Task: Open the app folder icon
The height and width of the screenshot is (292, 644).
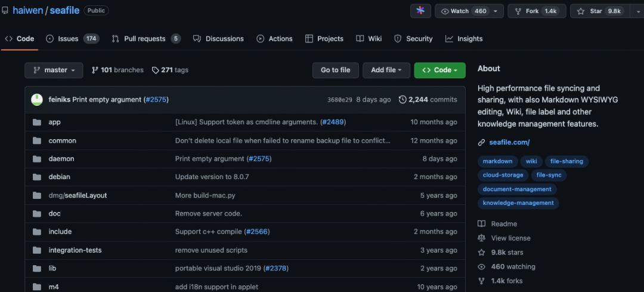Action: click(37, 122)
